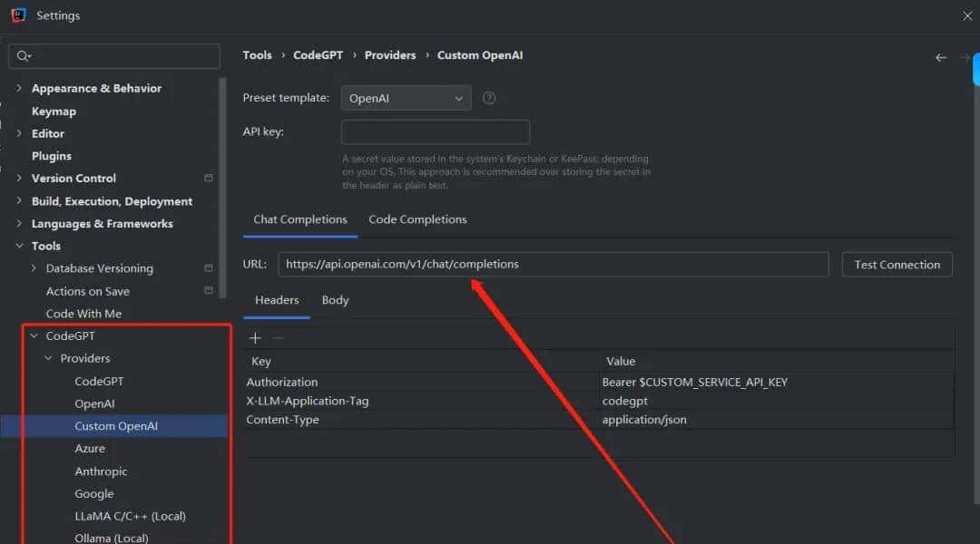Collapse the CodeGPT tree node
The width and height of the screenshot is (980, 544).
point(34,336)
